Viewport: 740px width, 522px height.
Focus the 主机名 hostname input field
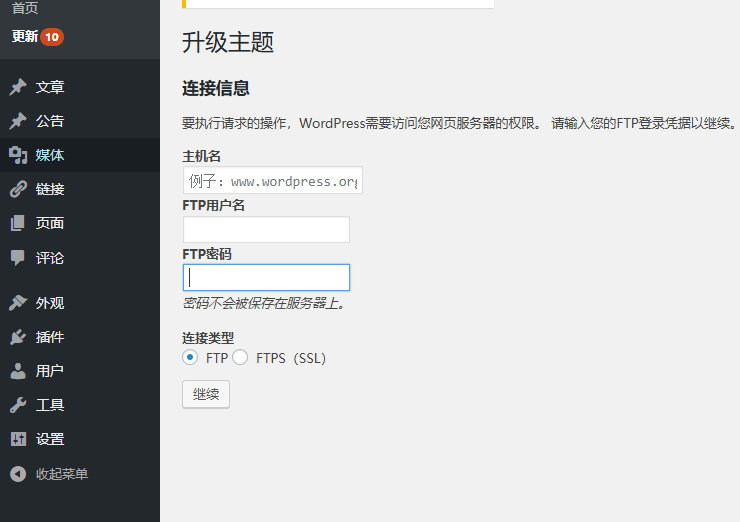click(273, 180)
